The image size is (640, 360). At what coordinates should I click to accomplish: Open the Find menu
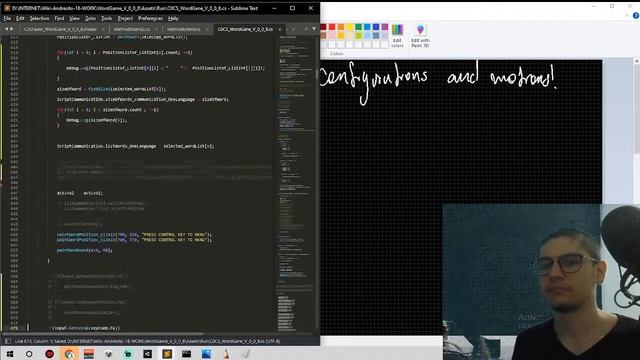59,18
